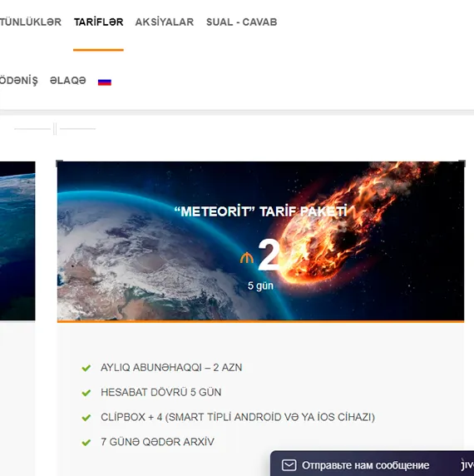Switch language via the Russian flag icon

pyautogui.click(x=105, y=82)
